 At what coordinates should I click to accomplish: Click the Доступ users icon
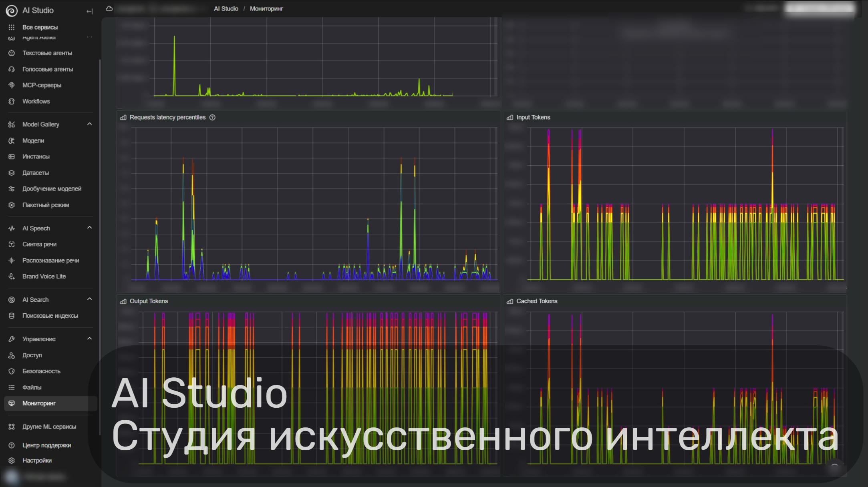coord(12,355)
